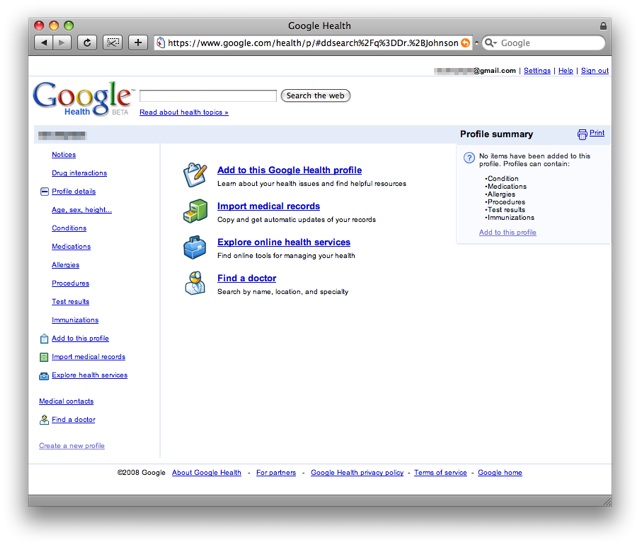640x545 pixels.
Task: Click the URL address field
Action: pyautogui.click(x=313, y=43)
